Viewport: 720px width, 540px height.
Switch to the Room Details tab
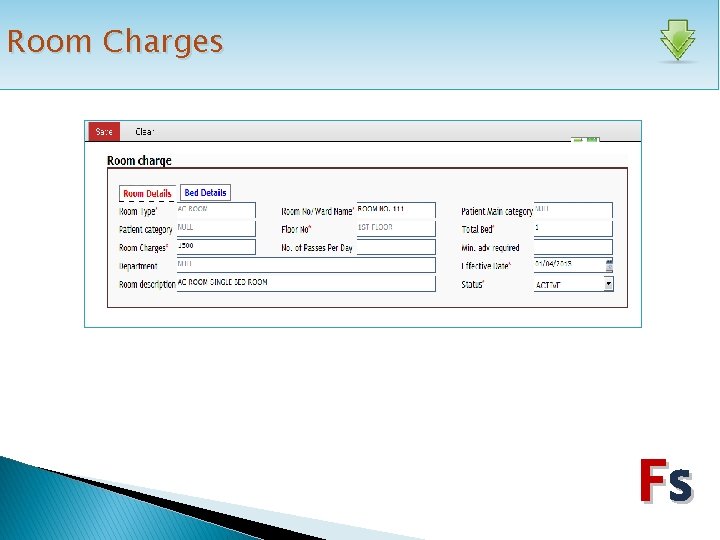click(x=147, y=193)
